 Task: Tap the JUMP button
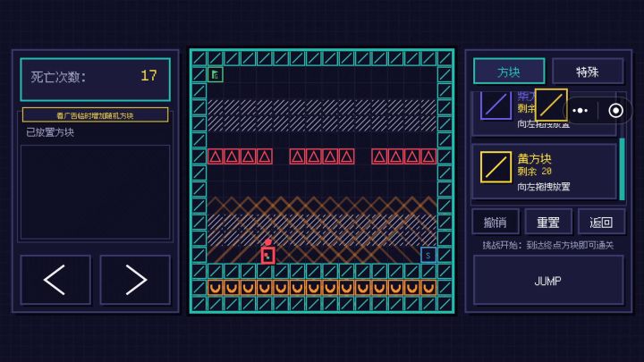[548, 281]
